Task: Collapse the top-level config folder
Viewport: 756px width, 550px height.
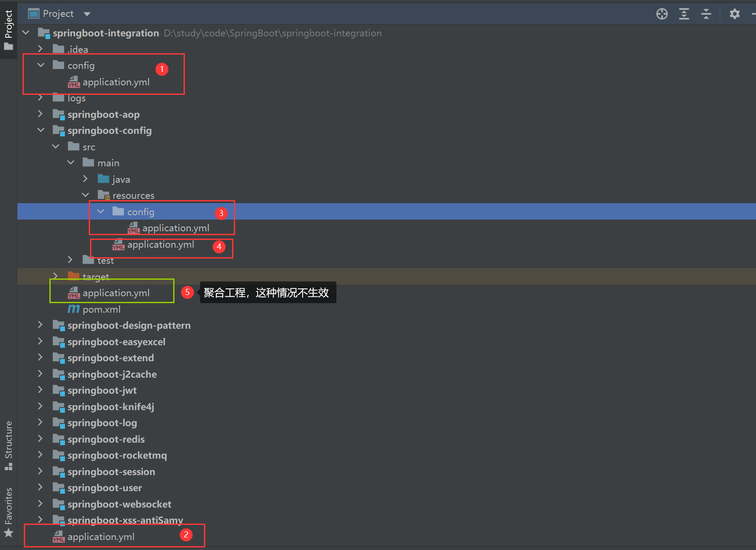Action: pos(41,65)
